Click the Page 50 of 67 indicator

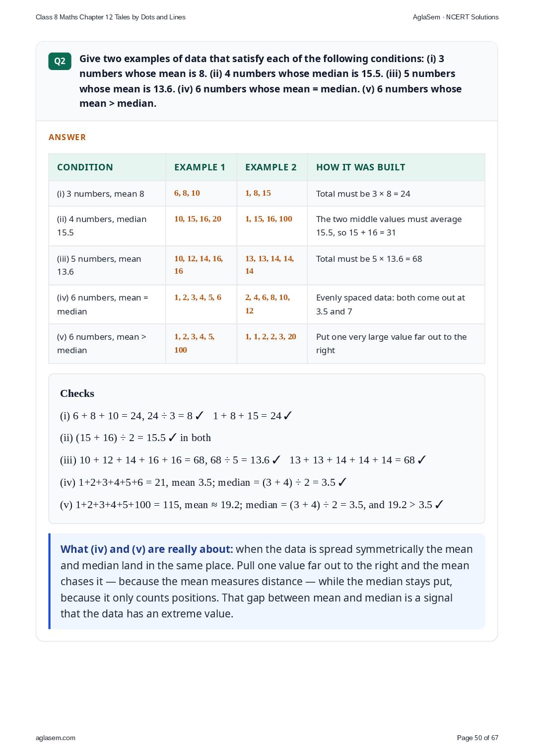click(477, 738)
